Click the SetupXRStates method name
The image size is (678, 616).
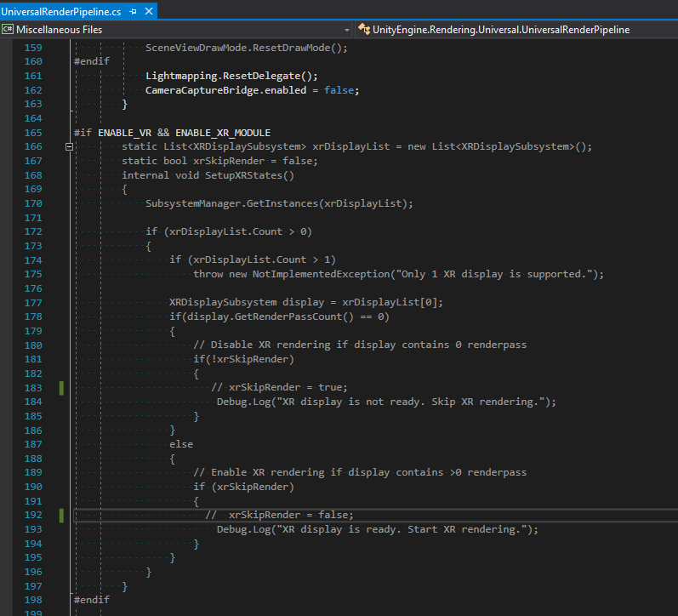pos(248,175)
